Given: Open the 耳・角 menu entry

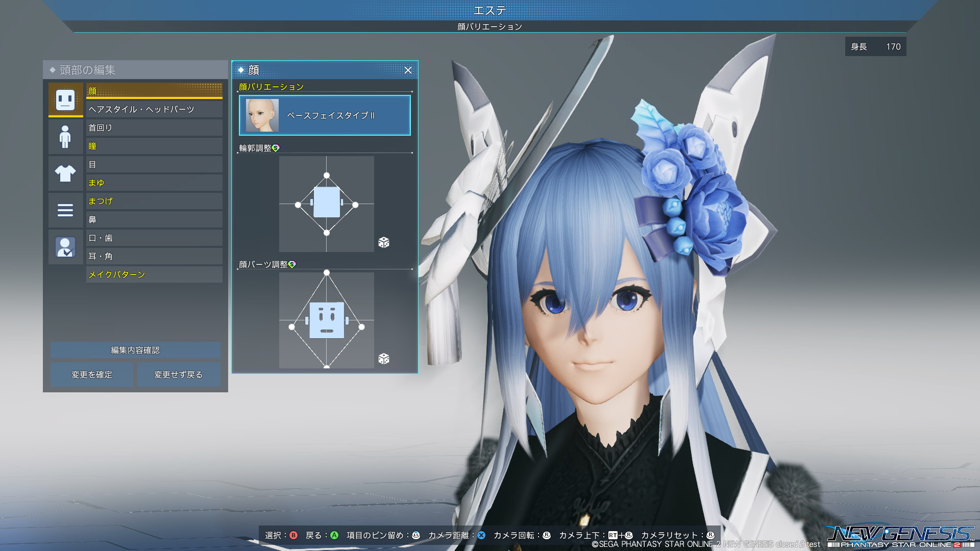Looking at the screenshot, I should pyautogui.click(x=154, y=256).
